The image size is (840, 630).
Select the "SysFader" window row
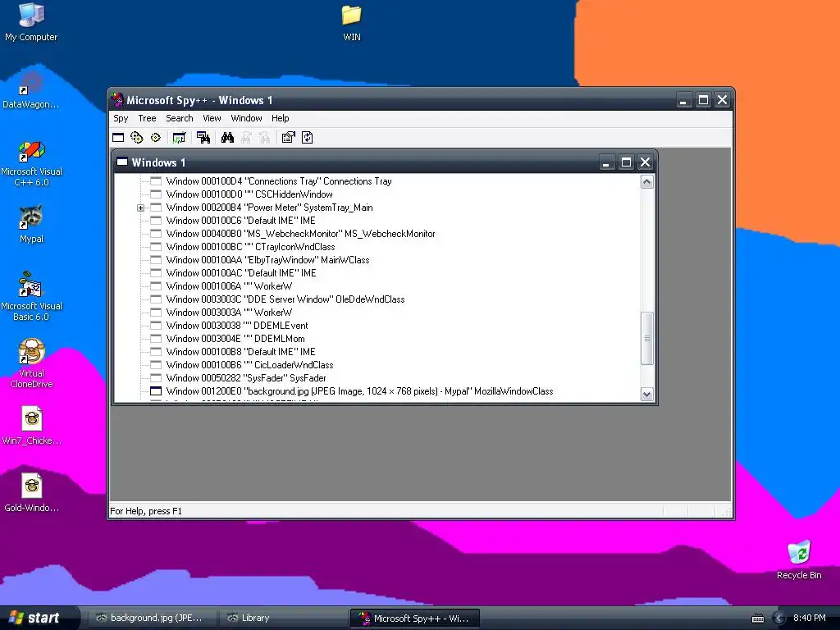[246, 378]
